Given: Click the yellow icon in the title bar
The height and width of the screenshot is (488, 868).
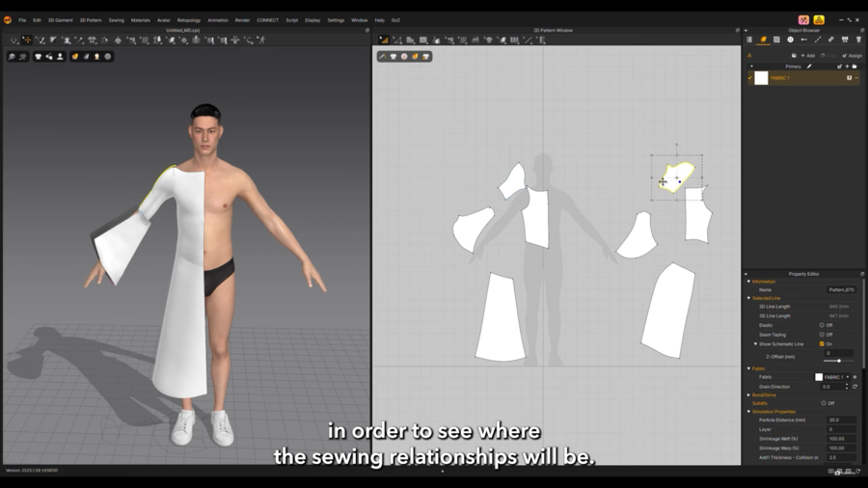Looking at the screenshot, I should [x=819, y=19].
